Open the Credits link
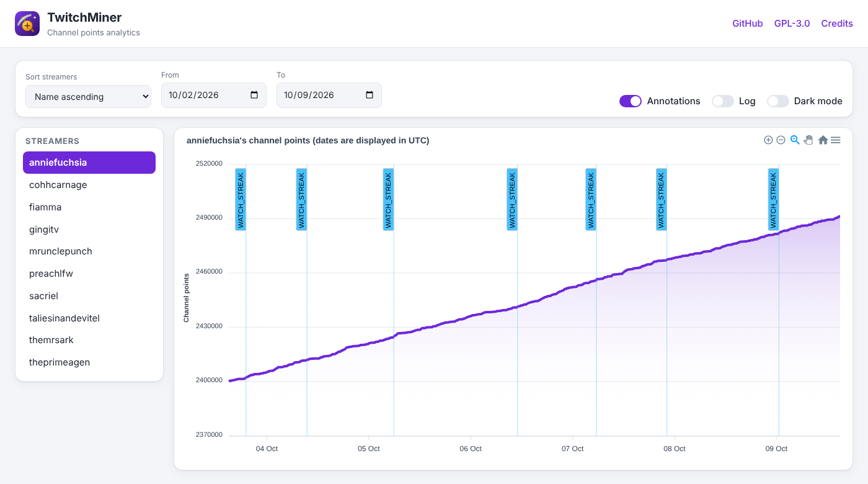The height and width of the screenshot is (484, 868). coord(837,24)
